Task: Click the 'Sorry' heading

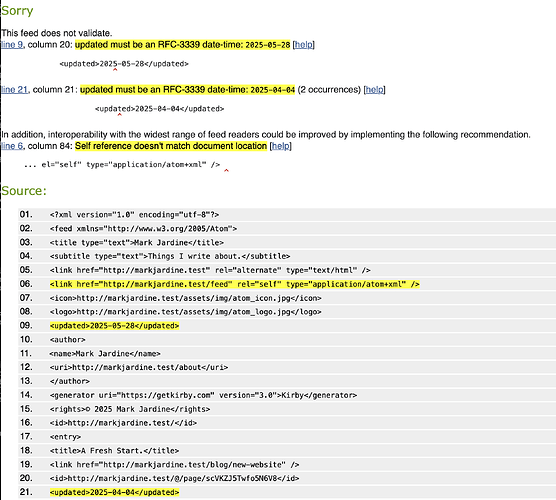Action: (17, 11)
